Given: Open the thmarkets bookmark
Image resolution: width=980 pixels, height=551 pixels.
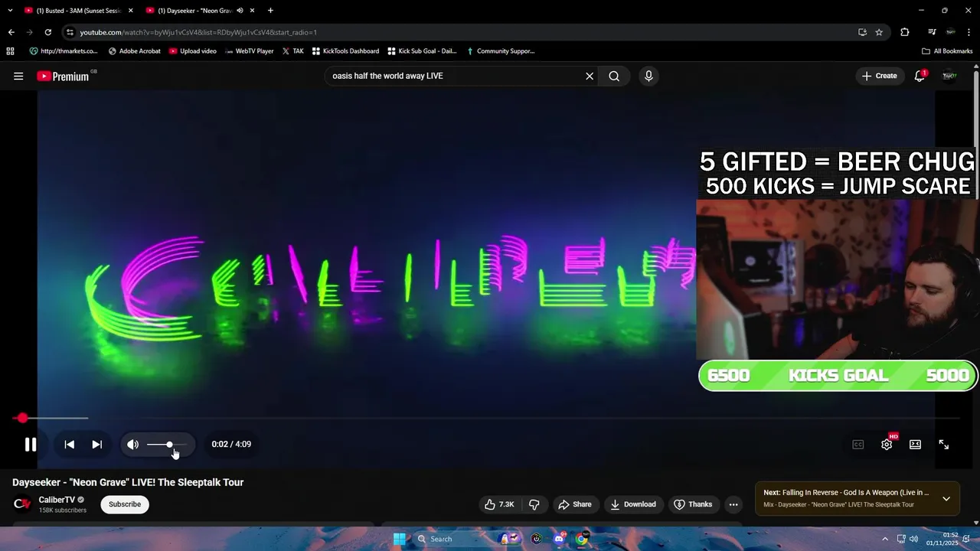Looking at the screenshot, I should click(x=64, y=51).
